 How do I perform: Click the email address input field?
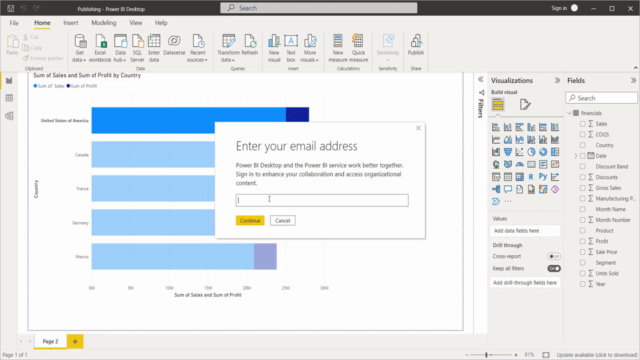click(322, 200)
